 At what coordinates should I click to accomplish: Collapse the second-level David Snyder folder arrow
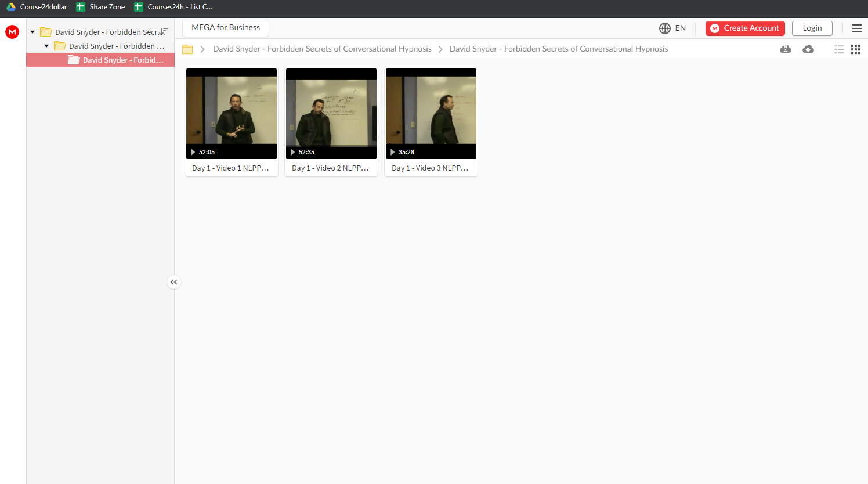tap(46, 46)
